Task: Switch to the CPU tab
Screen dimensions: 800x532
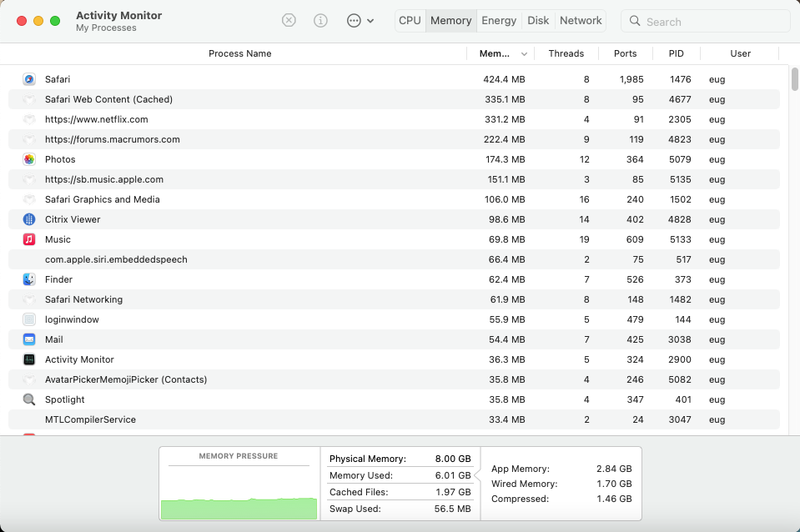Action: (410, 20)
